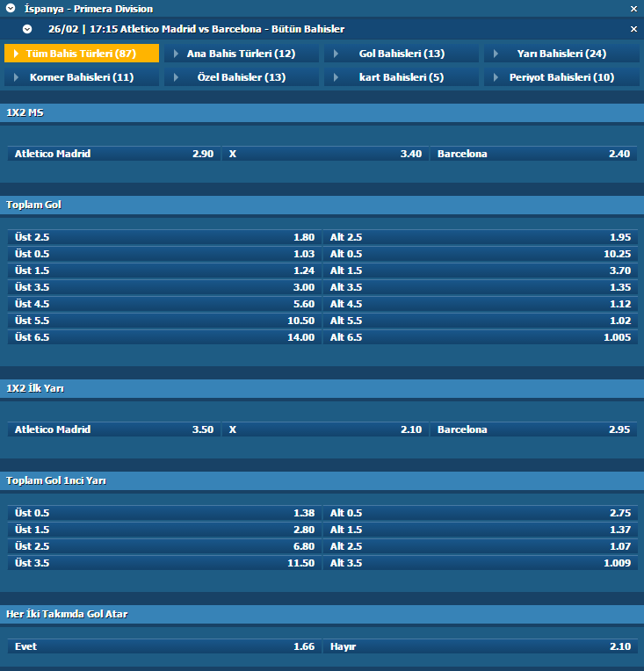The width and height of the screenshot is (644, 671).
Task: Bet draw X at 2.10 in İlk Yarı
Action: 325,429
